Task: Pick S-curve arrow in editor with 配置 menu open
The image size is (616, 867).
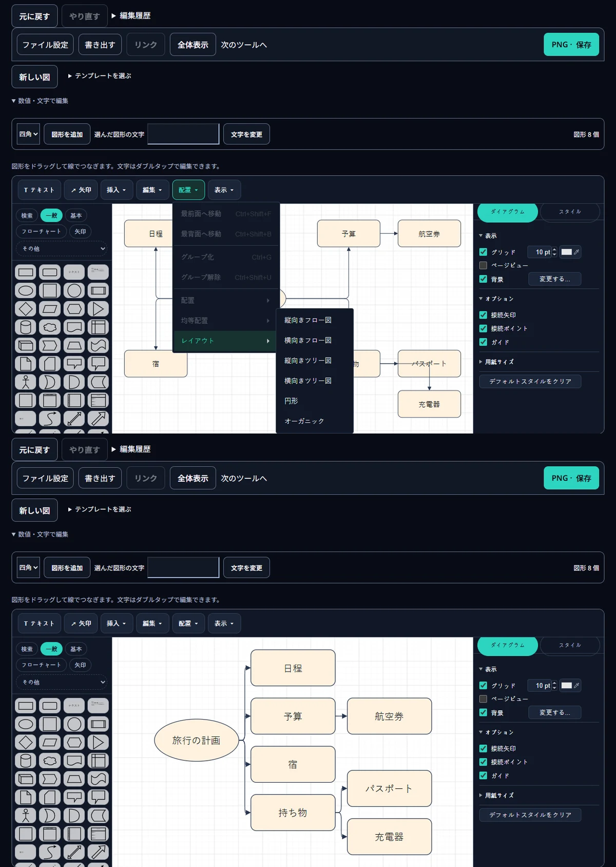Action: 50,419
